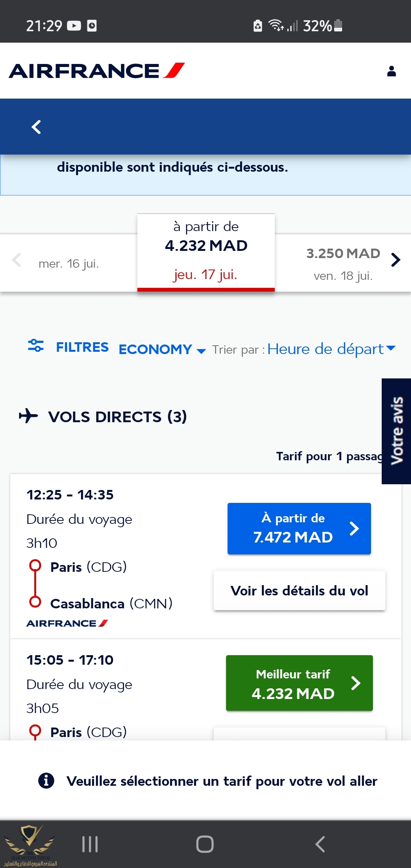Viewport: 411px width, 868px height.
Task: Choose the Meilleur tarif 4.232 MAD button
Action: click(299, 683)
